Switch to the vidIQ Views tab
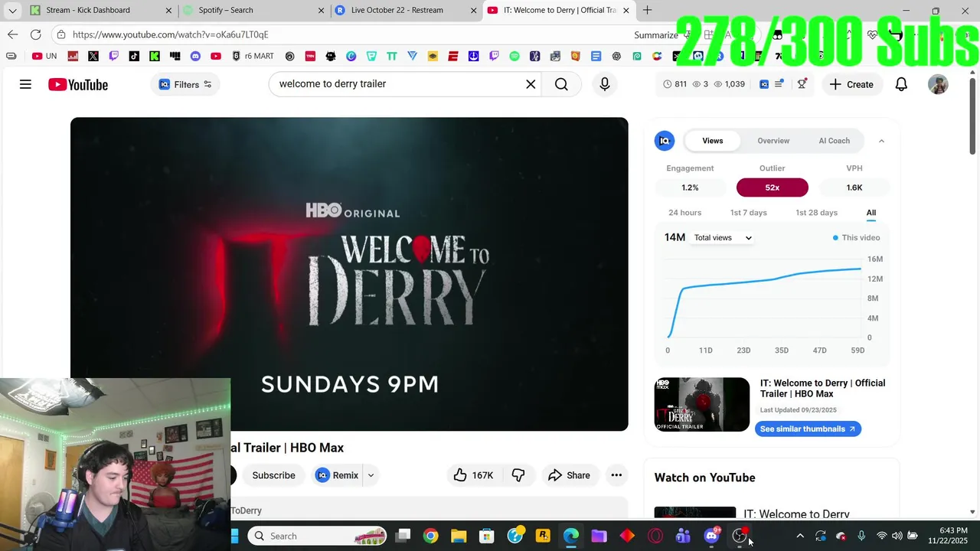Viewport: 980px width, 551px height. (x=712, y=141)
